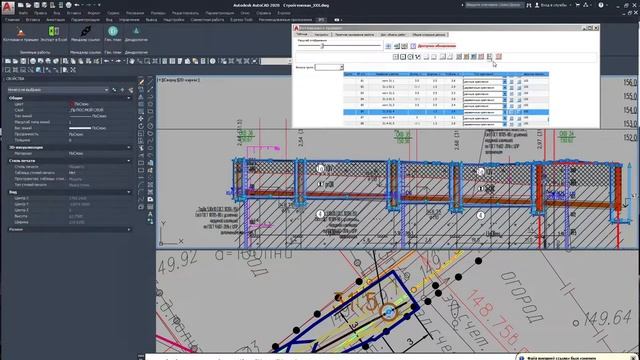Click the last red table icon in the dialog toolbar
The width and height of the screenshot is (640, 360).
499,57
